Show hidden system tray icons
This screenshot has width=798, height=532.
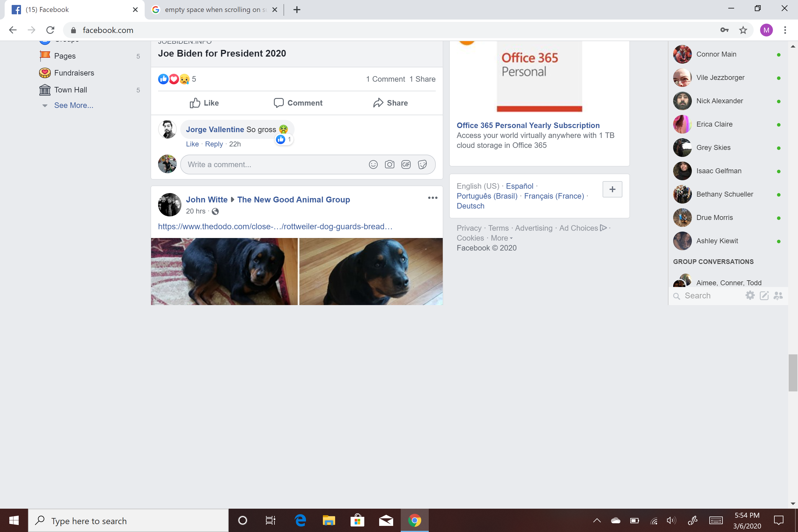[597, 520]
